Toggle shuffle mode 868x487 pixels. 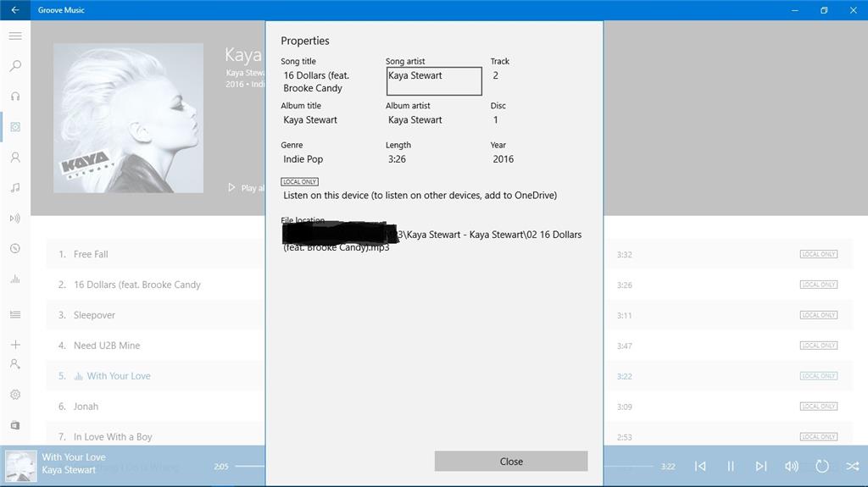pos(853,467)
